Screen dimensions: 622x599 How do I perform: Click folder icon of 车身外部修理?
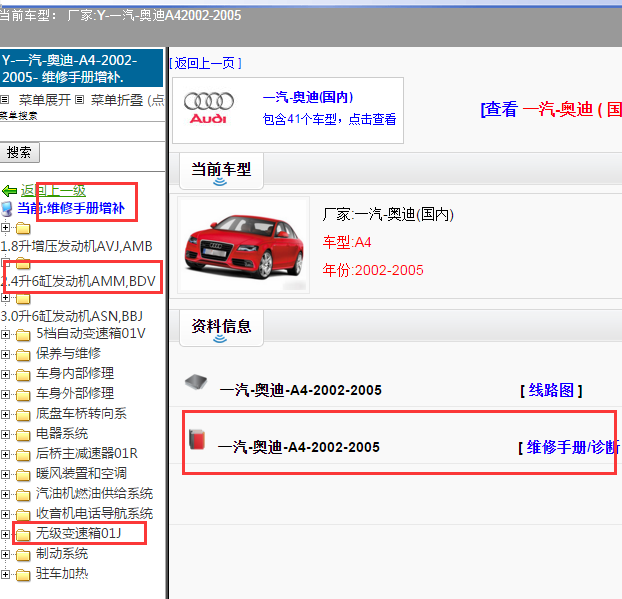23,395
